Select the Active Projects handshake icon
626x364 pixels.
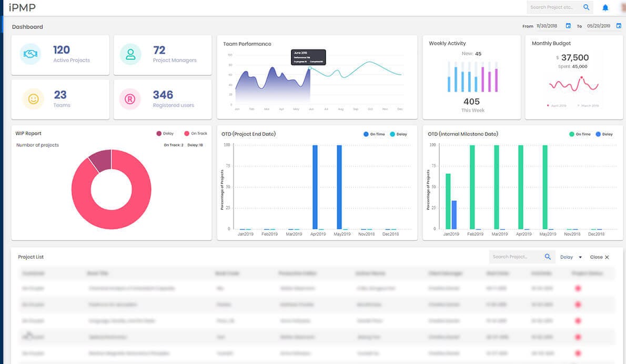tap(30, 54)
